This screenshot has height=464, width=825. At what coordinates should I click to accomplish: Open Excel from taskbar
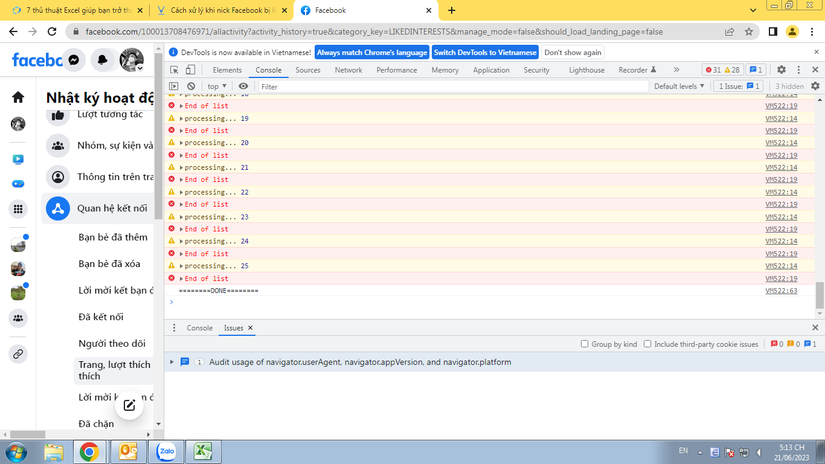click(203, 451)
